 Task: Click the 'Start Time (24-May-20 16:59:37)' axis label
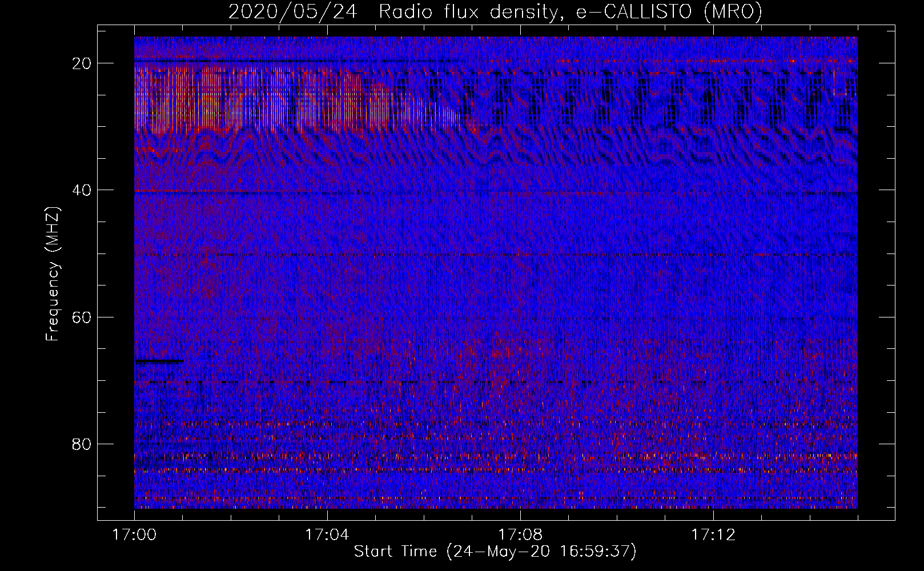tap(495, 552)
